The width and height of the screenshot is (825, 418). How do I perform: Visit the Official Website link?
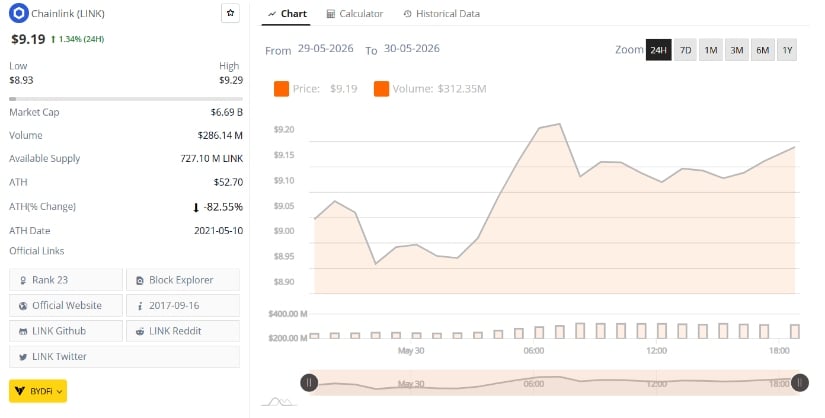(x=66, y=305)
